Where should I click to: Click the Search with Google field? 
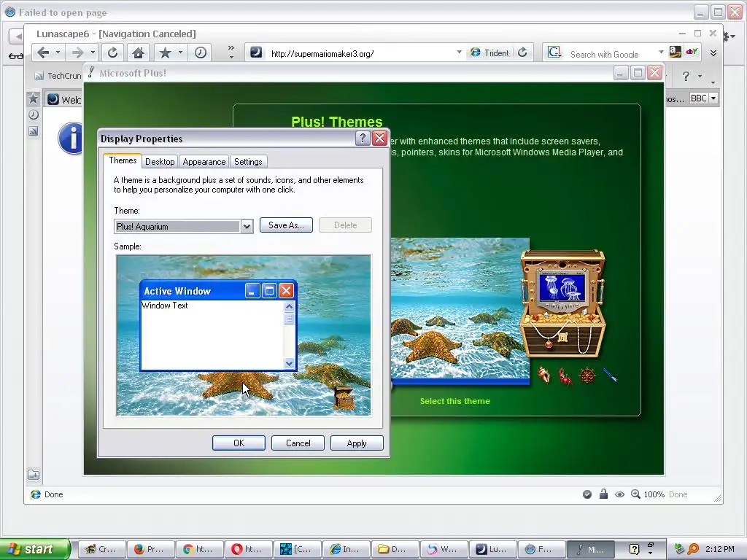click(611, 54)
